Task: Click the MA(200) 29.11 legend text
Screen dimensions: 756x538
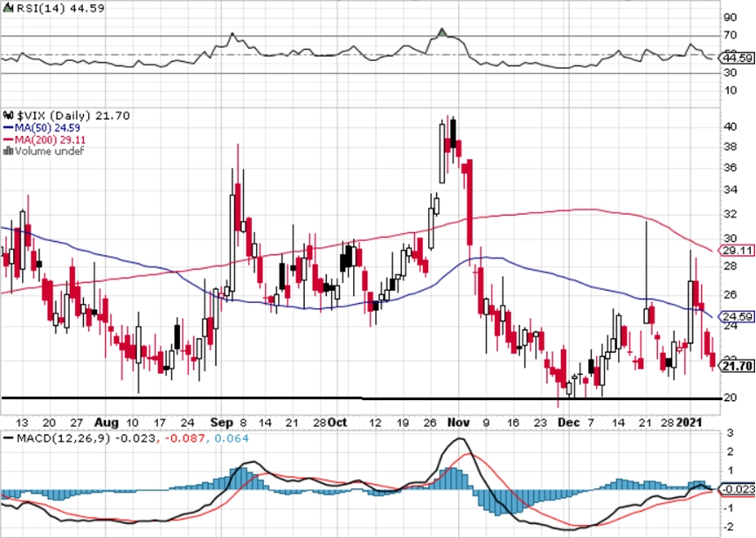Action: click(51, 140)
